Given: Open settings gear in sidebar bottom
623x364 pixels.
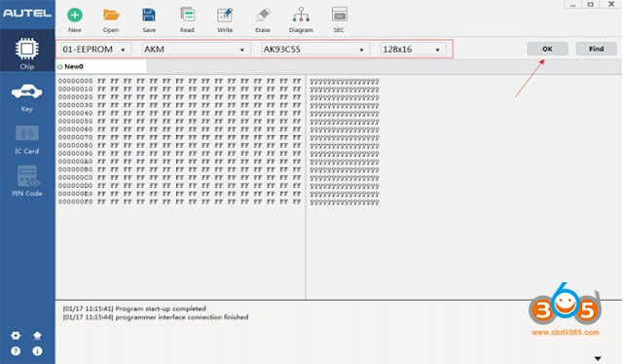Looking at the screenshot, I should click(16, 336).
